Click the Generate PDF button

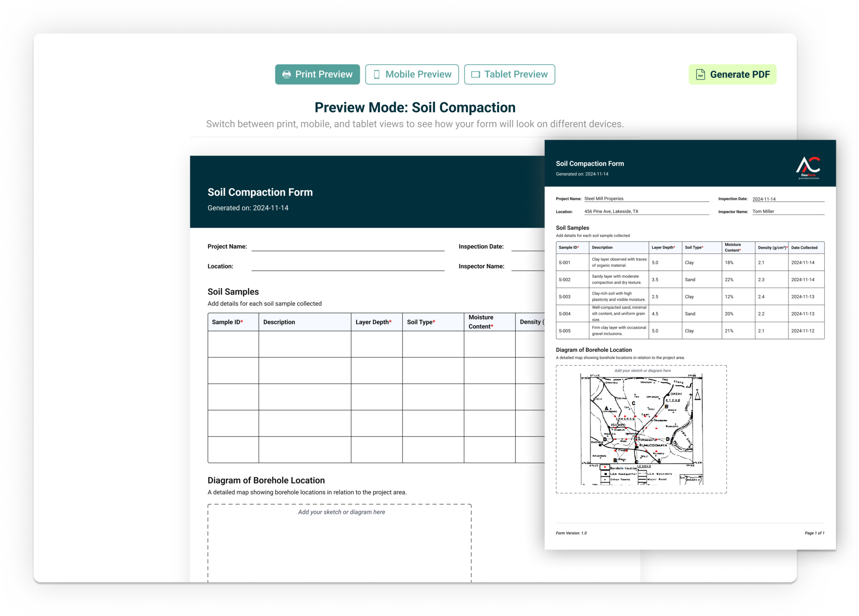pyautogui.click(x=732, y=74)
